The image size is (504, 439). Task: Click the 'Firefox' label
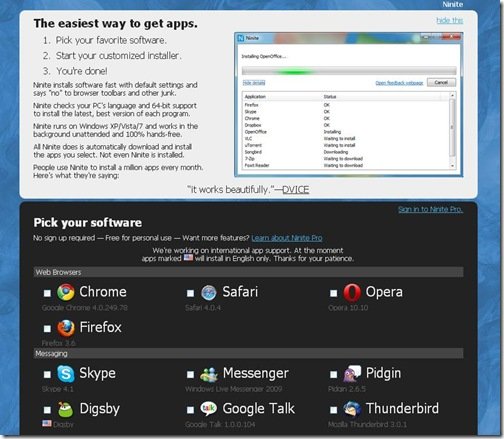point(100,327)
